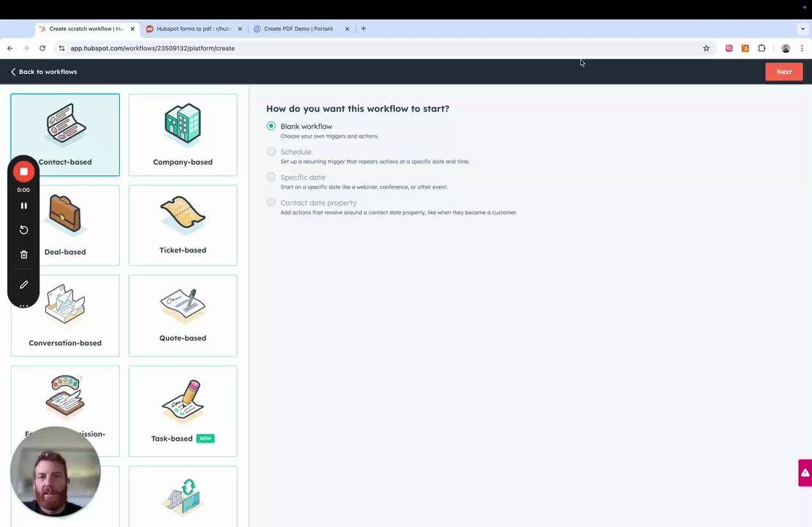Open the drawing pencil tool in recorder
The image size is (812, 527).
24,285
